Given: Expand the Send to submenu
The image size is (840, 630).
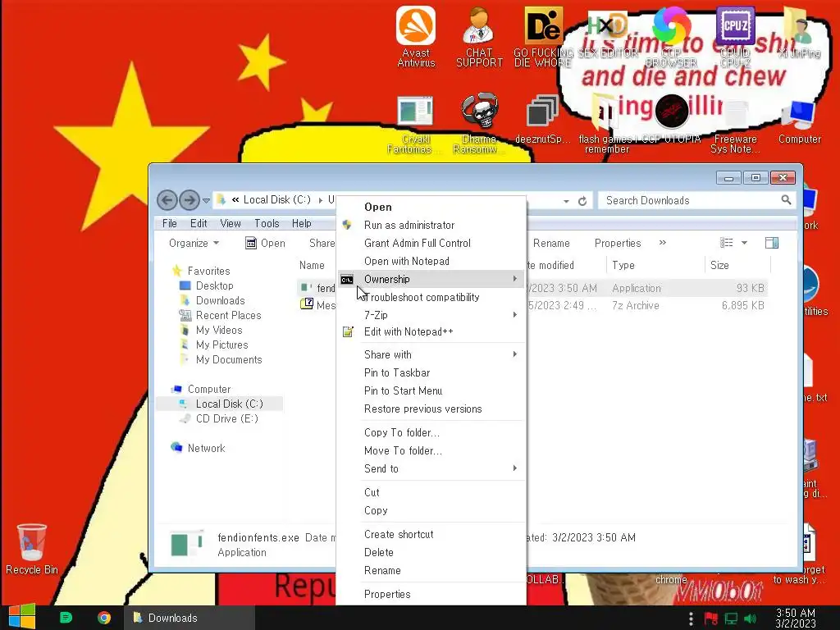Looking at the screenshot, I should [431, 468].
